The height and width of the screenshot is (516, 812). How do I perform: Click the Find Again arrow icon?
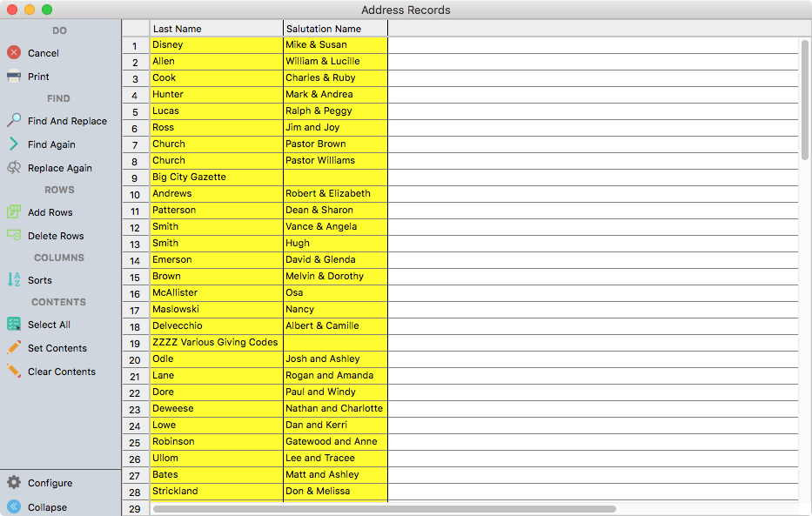[14, 144]
